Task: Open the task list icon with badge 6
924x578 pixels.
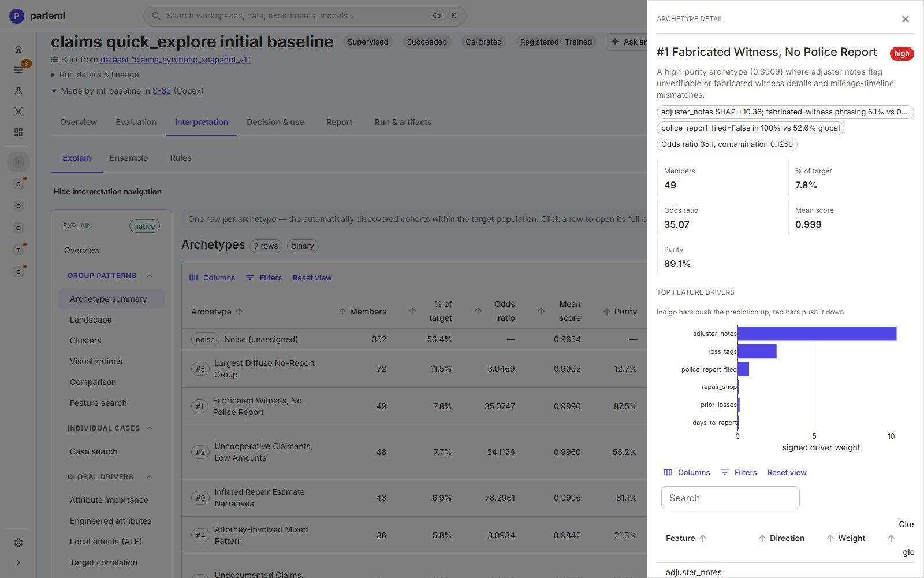Action: click(18, 70)
